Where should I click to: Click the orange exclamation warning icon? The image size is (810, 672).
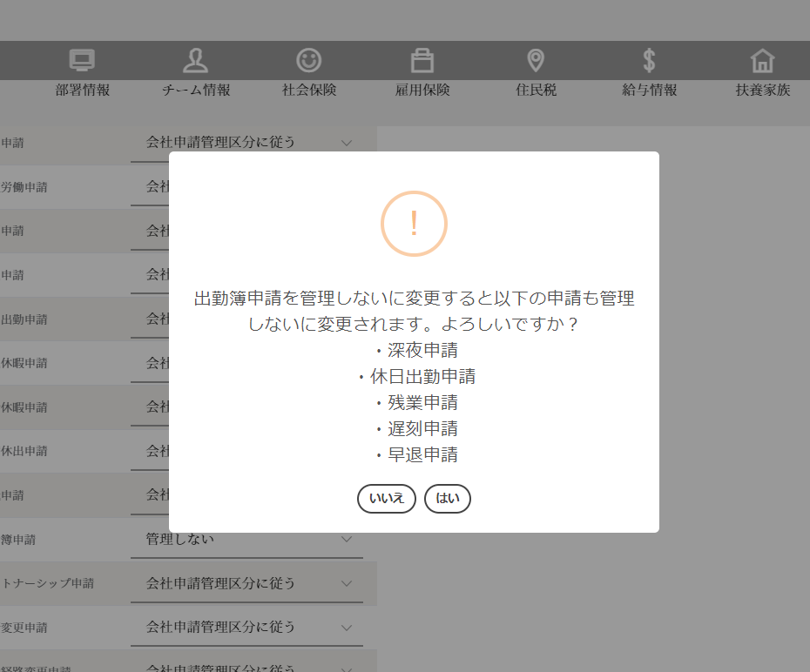414,224
